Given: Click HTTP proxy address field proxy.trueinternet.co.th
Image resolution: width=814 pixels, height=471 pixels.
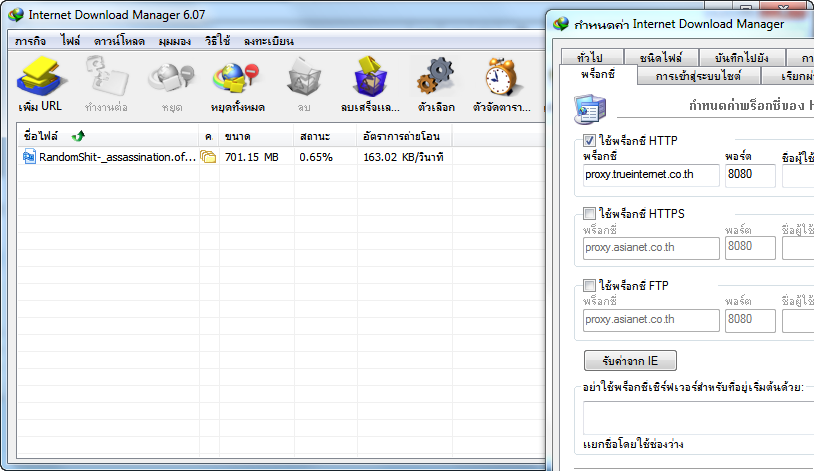Looking at the screenshot, I should tap(651, 175).
